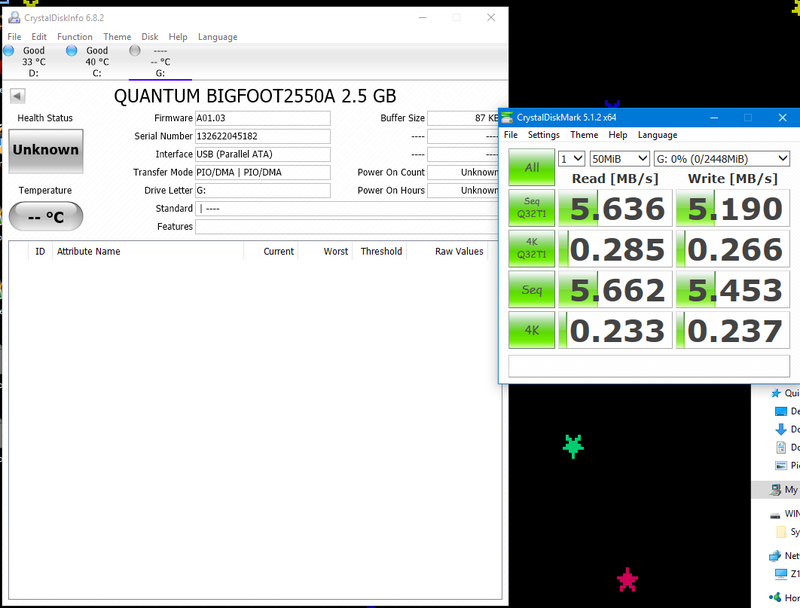
Task: Open Help menu in CrystalDiskMark
Action: (618, 135)
